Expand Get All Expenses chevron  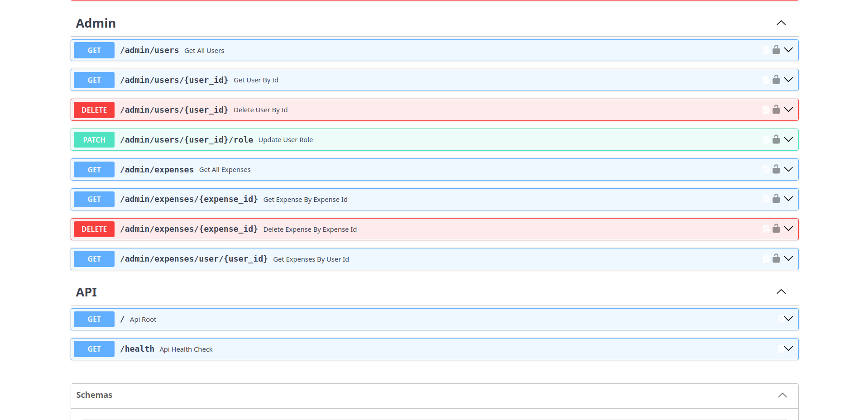point(788,169)
